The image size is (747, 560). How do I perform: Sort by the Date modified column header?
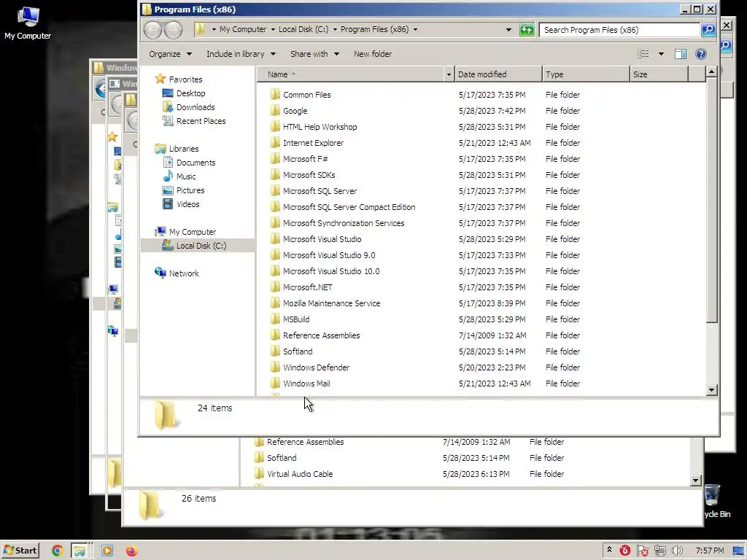pos(498,74)
